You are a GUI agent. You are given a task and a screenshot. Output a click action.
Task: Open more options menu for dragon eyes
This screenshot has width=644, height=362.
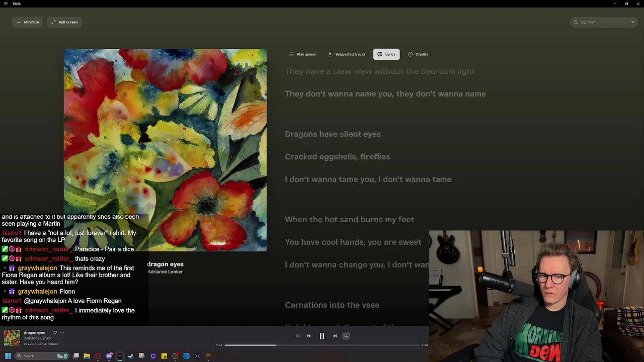(x=62, y=332)
